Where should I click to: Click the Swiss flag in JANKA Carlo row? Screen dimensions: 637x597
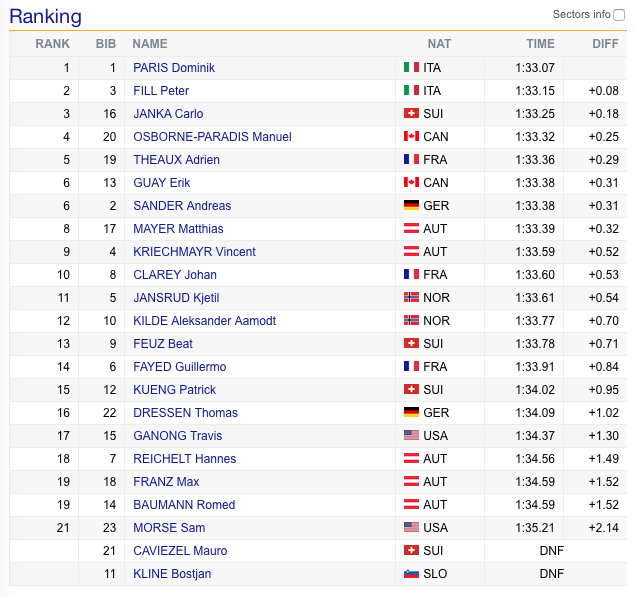(x=411, y=113)
